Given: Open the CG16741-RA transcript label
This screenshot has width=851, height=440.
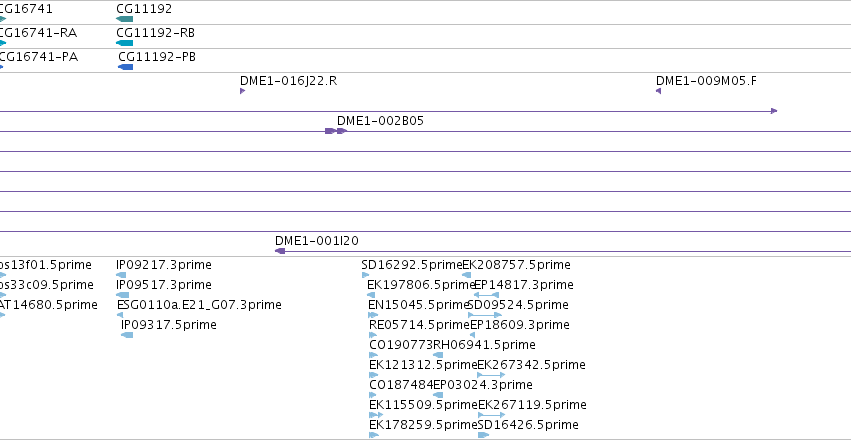Looking at the screenshot, I should coord(37,33).
